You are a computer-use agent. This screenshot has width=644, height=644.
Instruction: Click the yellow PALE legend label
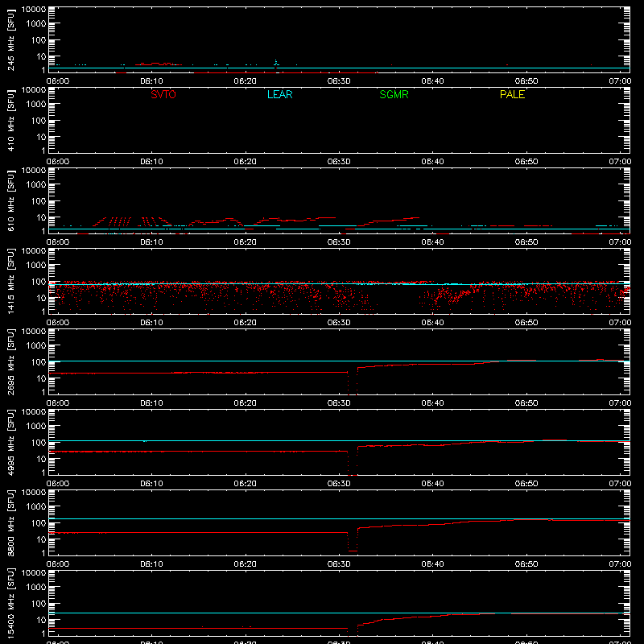coord(512,94)
